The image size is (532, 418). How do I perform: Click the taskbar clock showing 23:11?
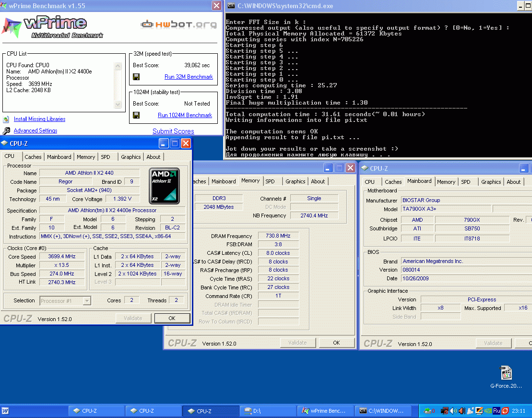click(x=519, y=411)
